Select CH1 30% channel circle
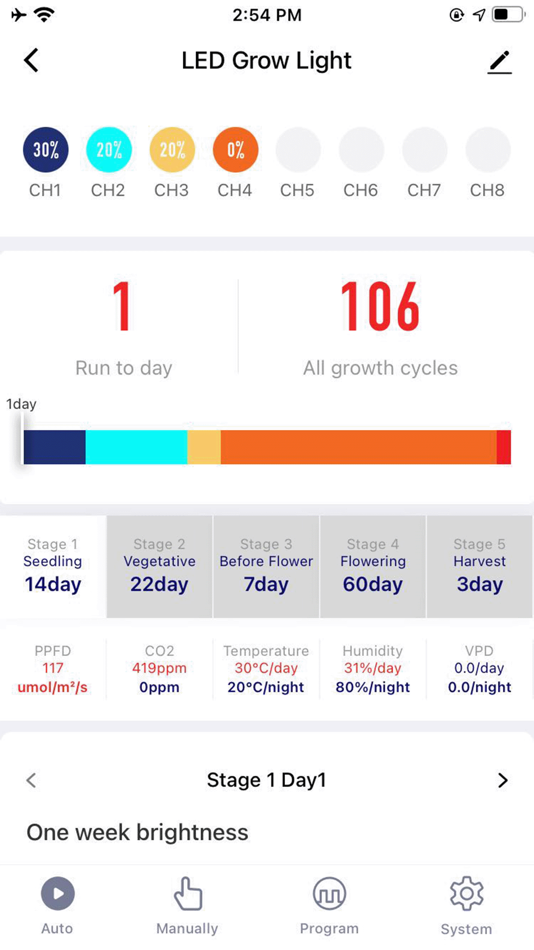 (45, 150)
